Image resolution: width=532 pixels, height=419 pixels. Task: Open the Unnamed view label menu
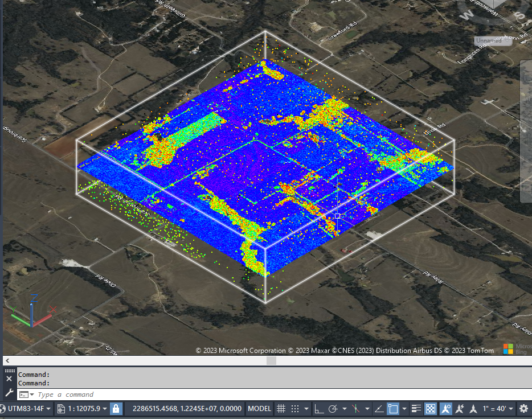click(x=491, y=40)
